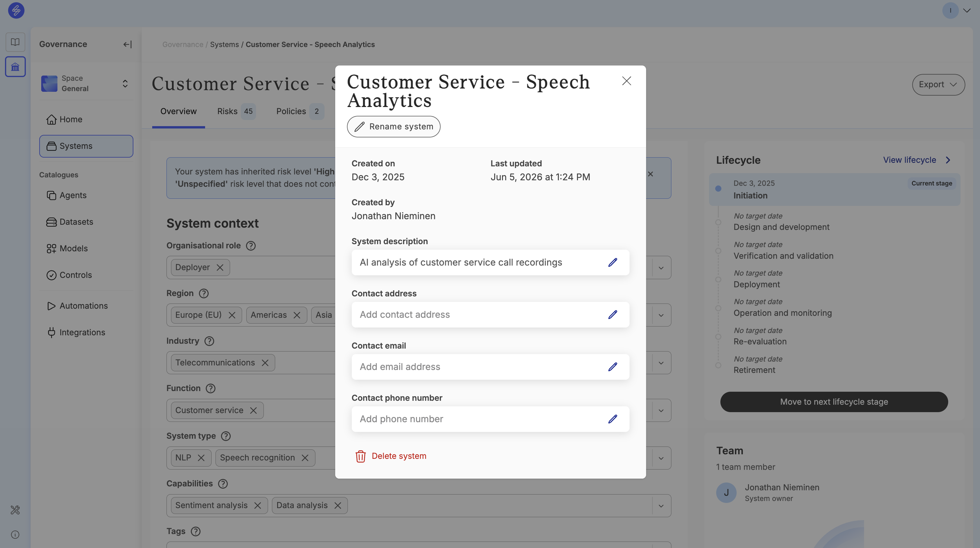
Task: Expand the System type dropdown
Action: click(661, 458)
